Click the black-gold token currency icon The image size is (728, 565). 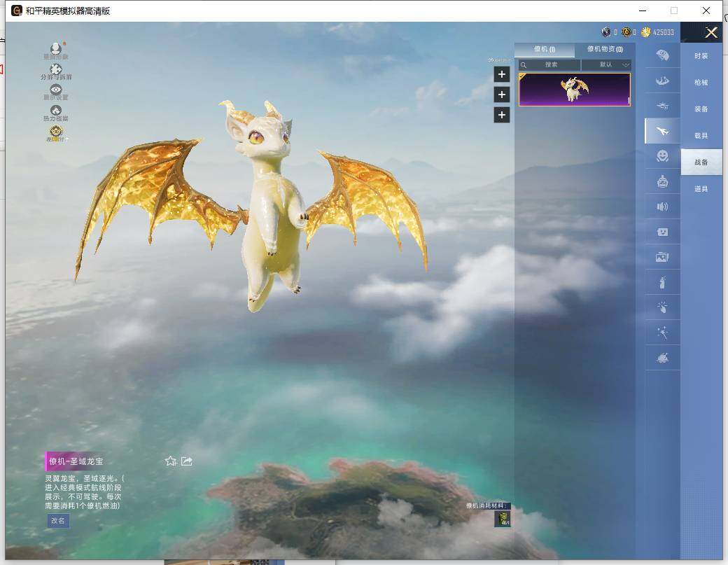[x=626, y=32]
